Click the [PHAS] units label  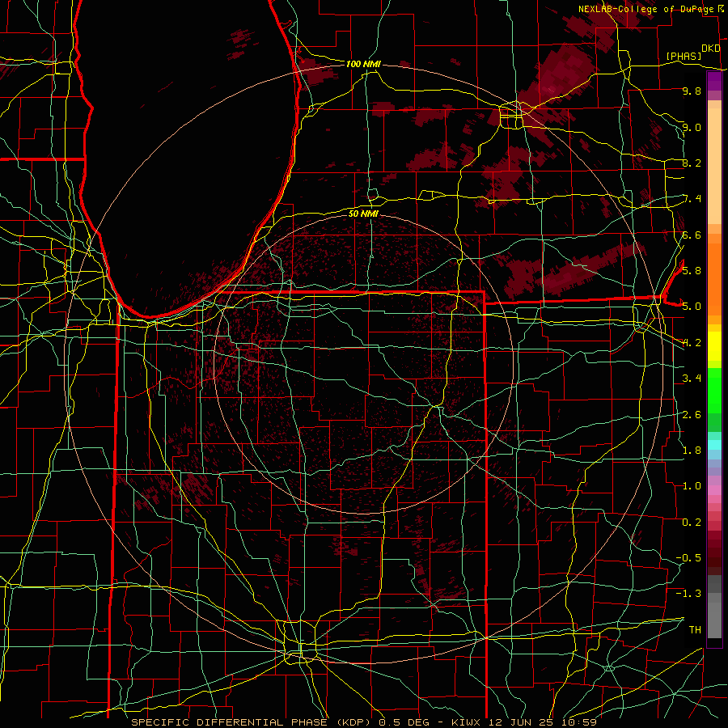684,57
